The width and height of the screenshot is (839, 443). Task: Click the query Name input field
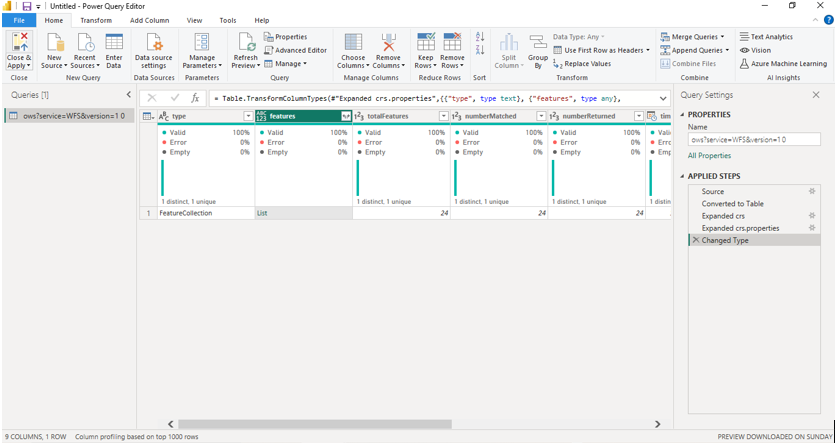coord(754,140)
